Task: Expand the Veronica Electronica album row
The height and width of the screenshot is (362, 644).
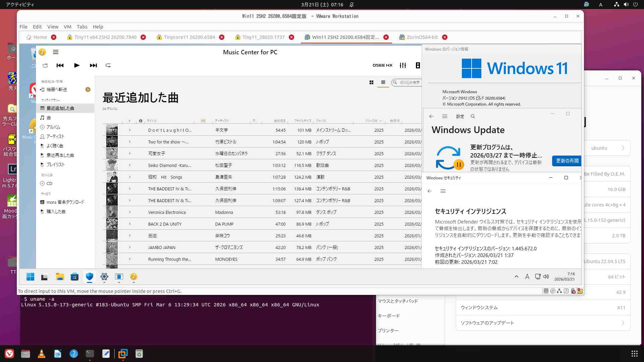Action: click(130, 212)
